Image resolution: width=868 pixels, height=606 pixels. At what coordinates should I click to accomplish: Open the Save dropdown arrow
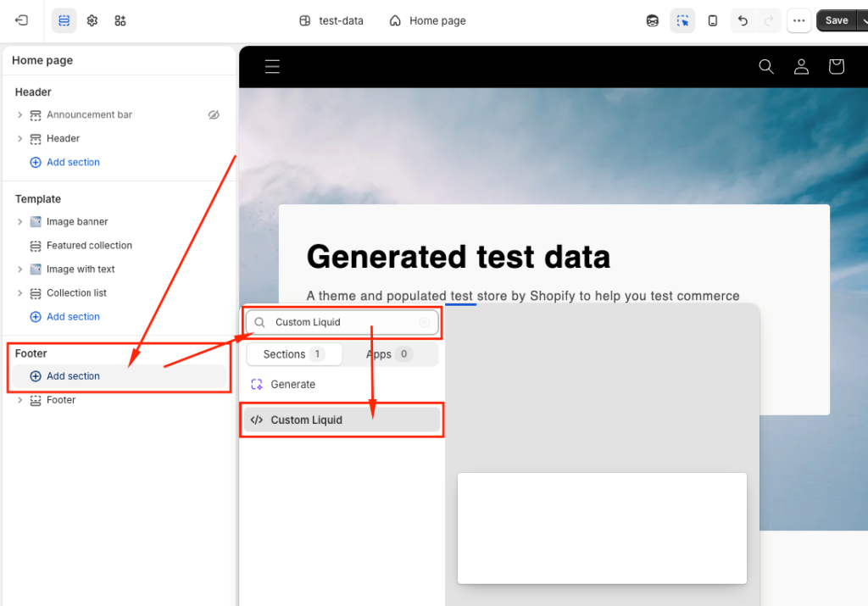[x=863, y=20]
